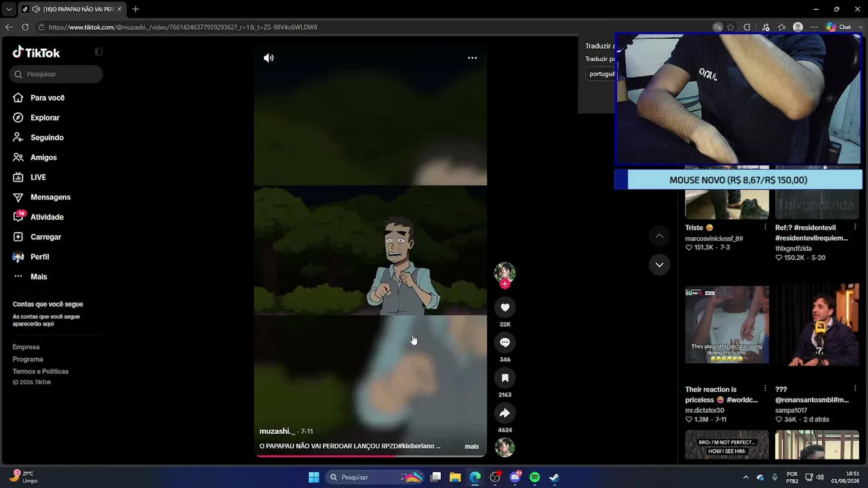Open the spinning sound disc avatar

coord(505,447)
